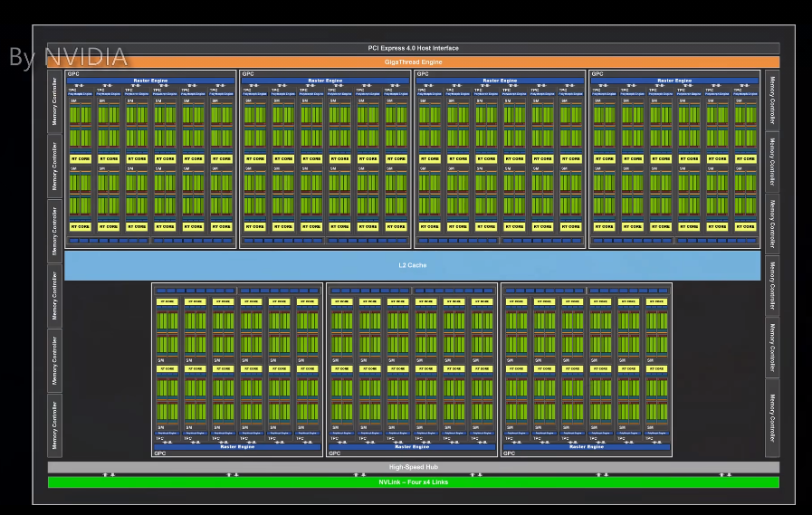Click the topmost Memory Controller on the left edge

[x=54, y=101]
